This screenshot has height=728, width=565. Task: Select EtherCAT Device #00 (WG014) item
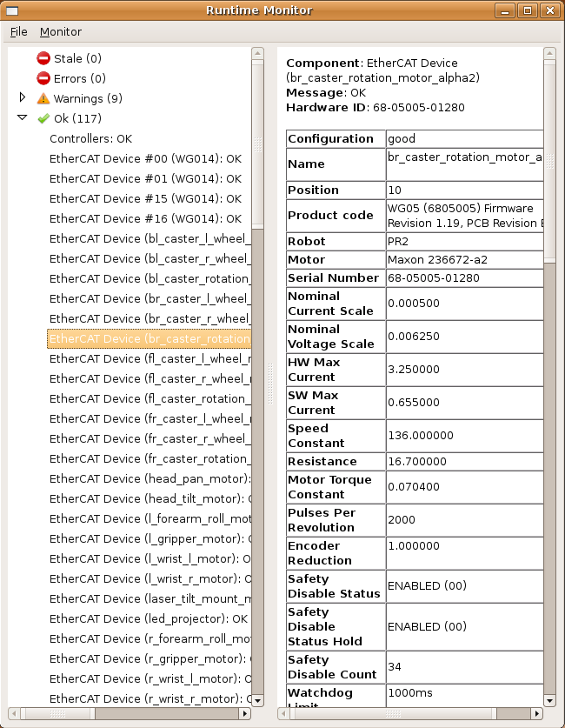(x=145, y=158)
